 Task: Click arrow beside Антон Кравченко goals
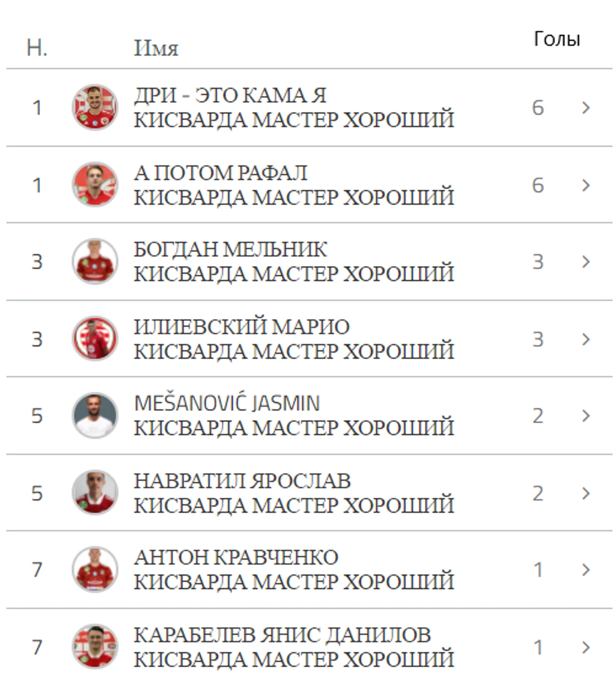pyautogui.click(x=585, y=570)
